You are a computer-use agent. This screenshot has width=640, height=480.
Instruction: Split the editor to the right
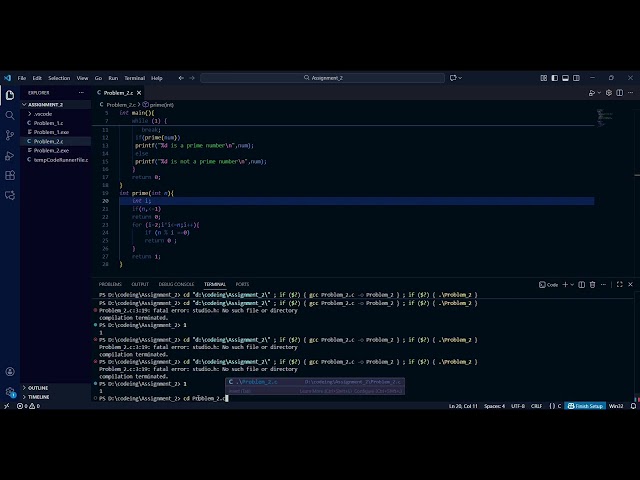(x=620, y=93)
